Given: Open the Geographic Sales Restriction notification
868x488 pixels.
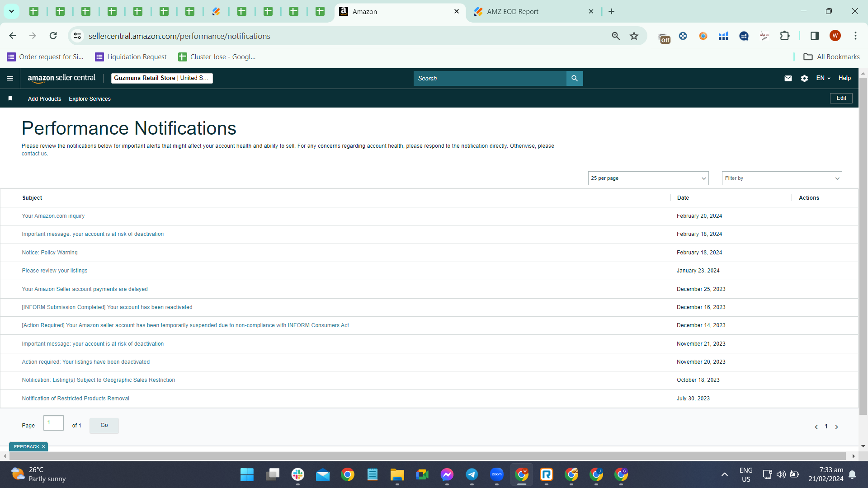Looking at the screenshot, I should coord(99,380).
